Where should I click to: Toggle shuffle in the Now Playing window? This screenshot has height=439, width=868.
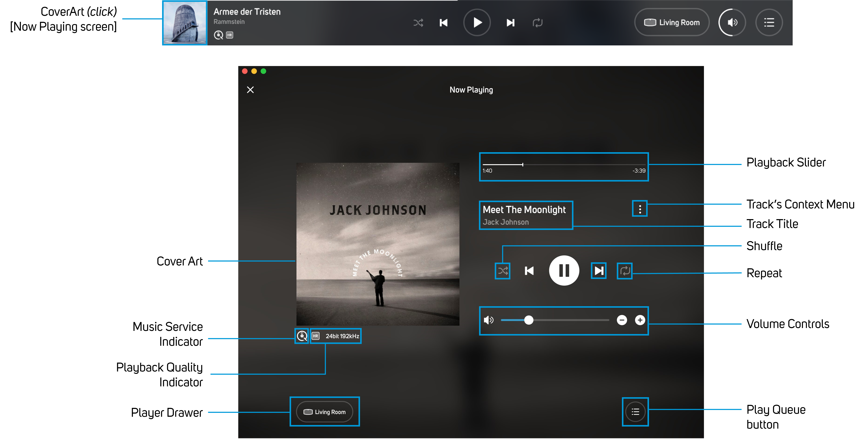(503, 271)
